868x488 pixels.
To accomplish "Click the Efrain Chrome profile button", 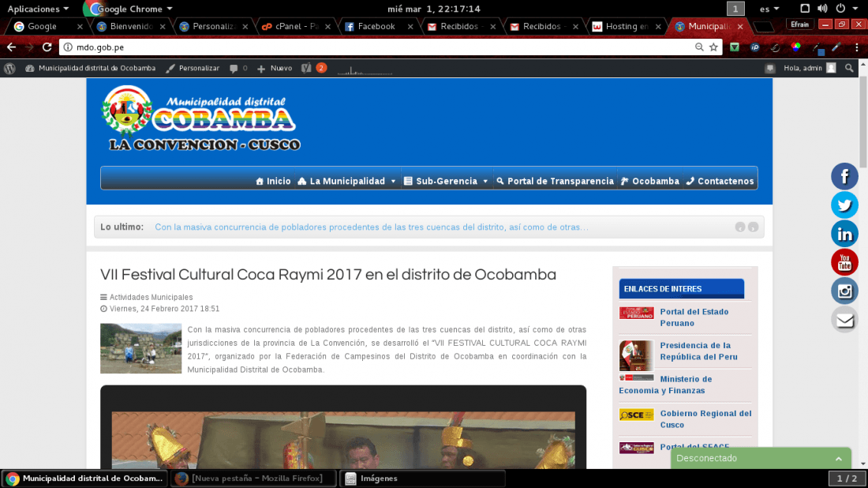I will click(799, 25).
